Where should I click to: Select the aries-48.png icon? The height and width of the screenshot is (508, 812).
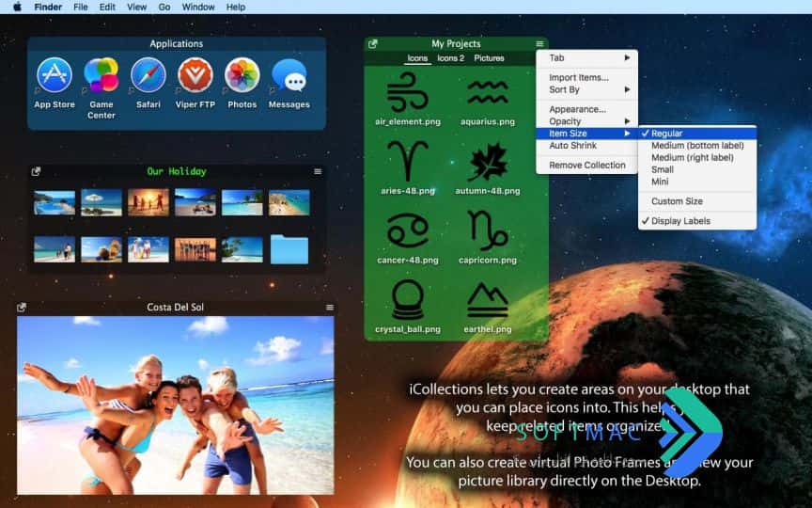coord(408,161)
